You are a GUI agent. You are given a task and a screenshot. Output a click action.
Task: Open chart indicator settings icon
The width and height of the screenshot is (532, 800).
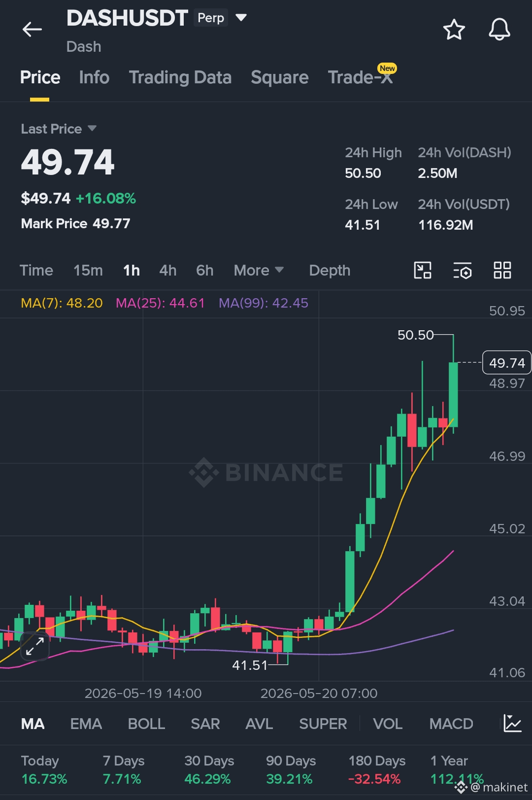463,270
